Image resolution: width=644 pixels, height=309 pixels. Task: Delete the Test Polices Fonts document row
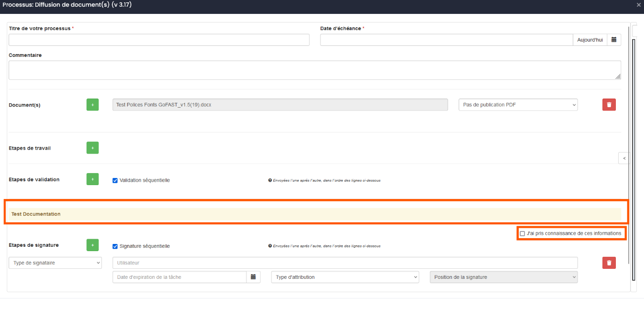click(x=609, y=105)
